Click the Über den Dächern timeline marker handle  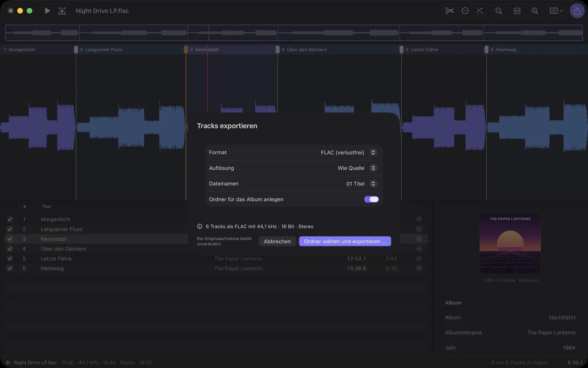277,49
